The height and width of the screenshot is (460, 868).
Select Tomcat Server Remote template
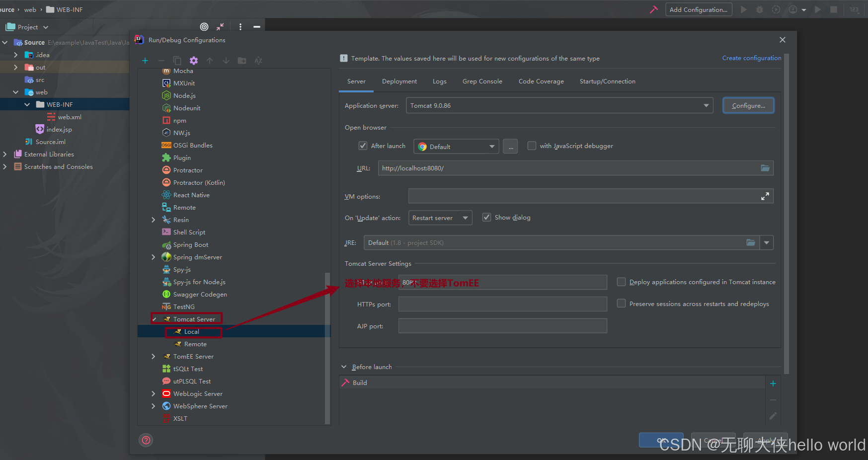click(195, 344)
